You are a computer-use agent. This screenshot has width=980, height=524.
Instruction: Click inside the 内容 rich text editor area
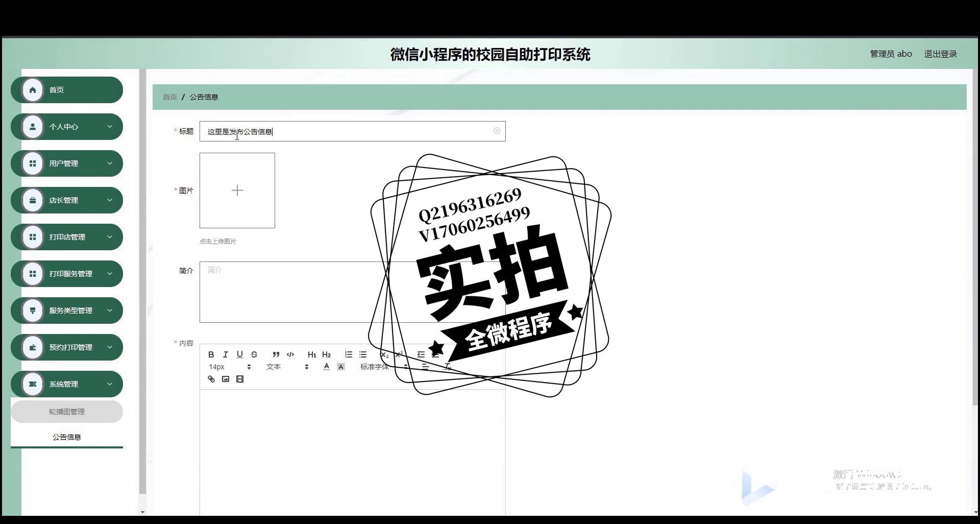click(353, 452)
